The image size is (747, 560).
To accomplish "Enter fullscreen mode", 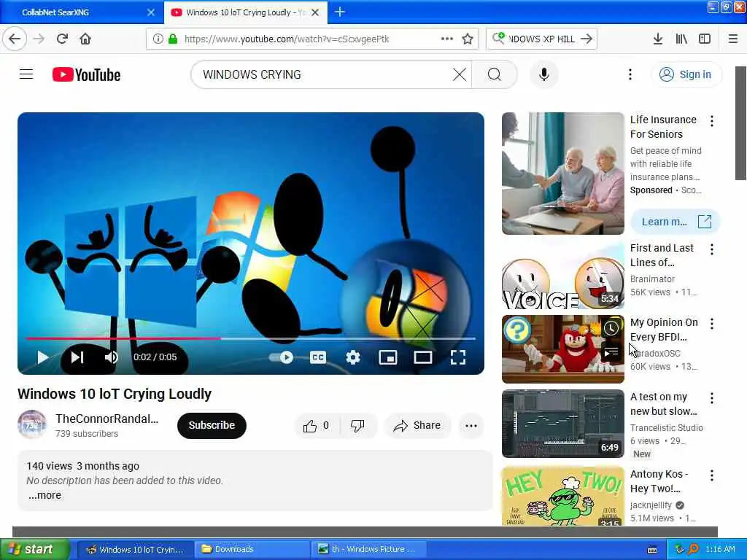I will tap(458, 357).
